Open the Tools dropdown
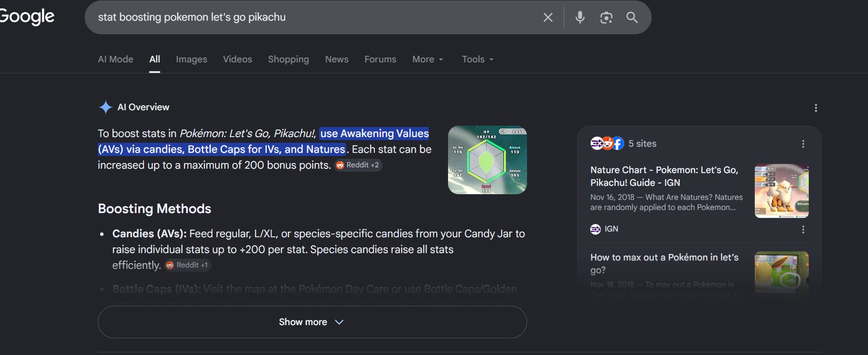The image size is (868, 355). pos(478,59)
